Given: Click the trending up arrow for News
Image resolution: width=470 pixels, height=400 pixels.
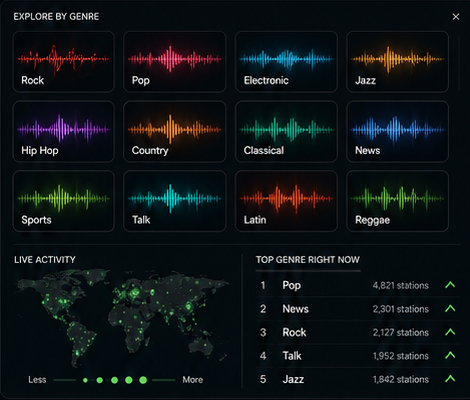Looking at the screenshot, I should 450,308.
